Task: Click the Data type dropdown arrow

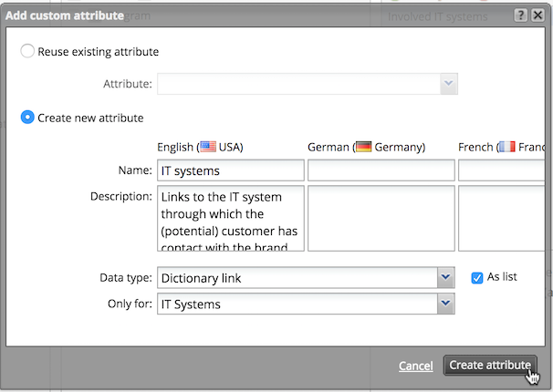Action: 446,277
